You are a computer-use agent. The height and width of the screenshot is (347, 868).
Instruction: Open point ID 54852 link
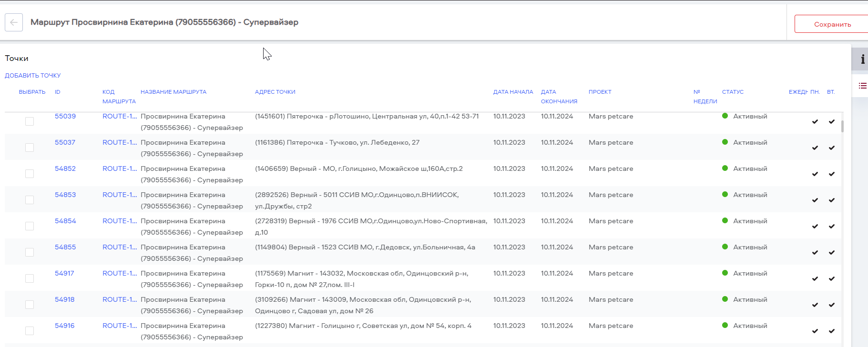point(65,169)
